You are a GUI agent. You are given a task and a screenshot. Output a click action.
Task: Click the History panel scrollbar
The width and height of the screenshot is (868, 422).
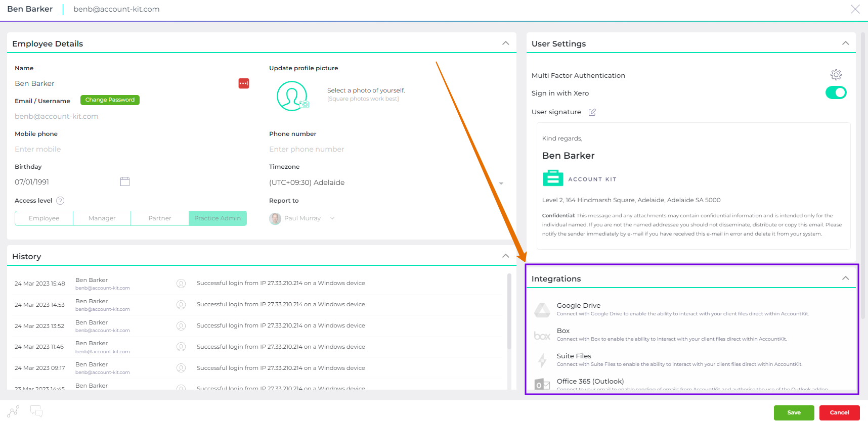pyautogui.click(x=509, y=311)
